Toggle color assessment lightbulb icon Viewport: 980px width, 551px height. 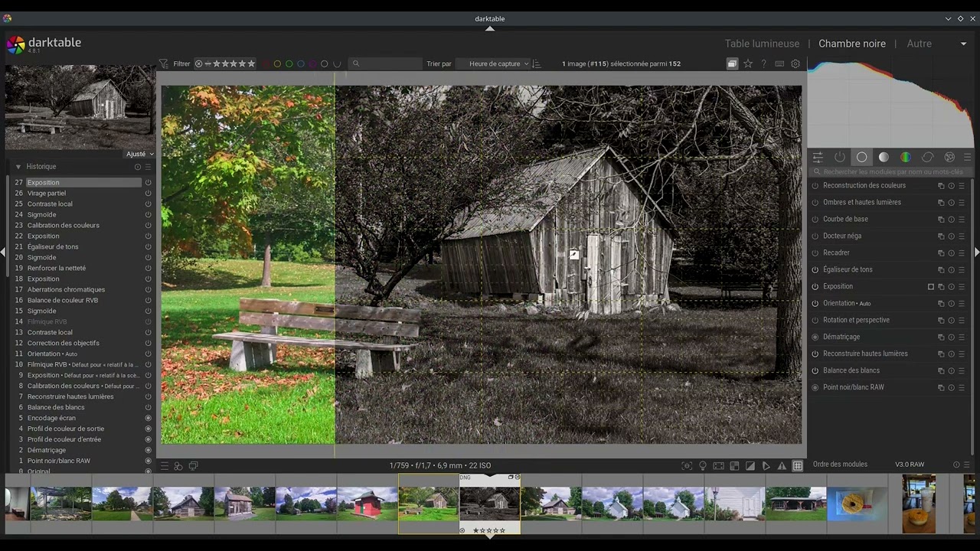coord(703,465)
